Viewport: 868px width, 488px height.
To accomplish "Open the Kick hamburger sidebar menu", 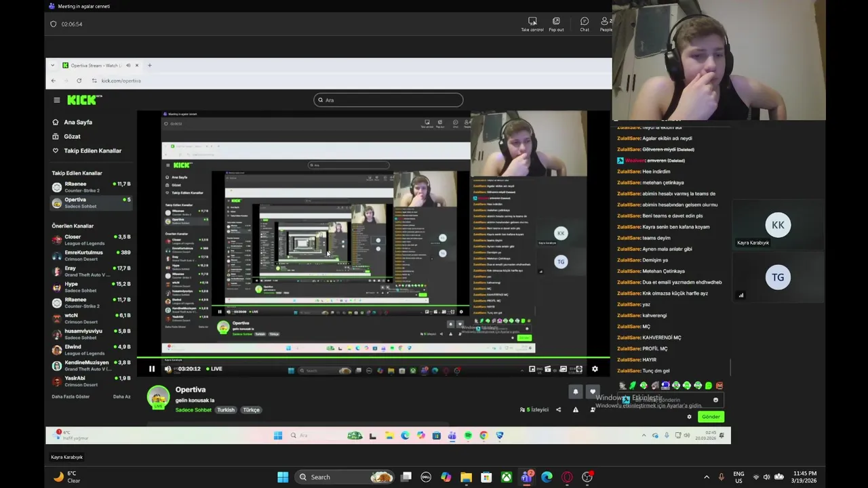I will click(57, 100).
